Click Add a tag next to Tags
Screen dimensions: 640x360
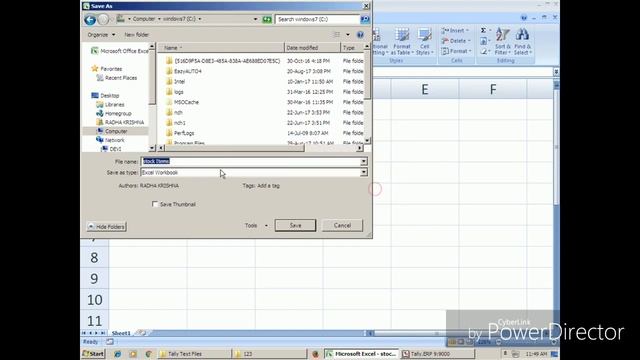(x=269, y=186)
